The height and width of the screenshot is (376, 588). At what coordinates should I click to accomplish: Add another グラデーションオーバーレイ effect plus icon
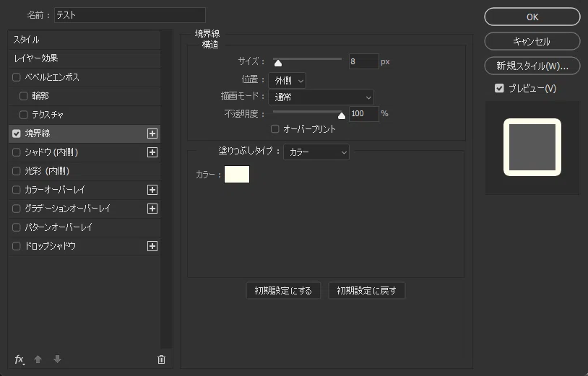click(x=152, y=209)
